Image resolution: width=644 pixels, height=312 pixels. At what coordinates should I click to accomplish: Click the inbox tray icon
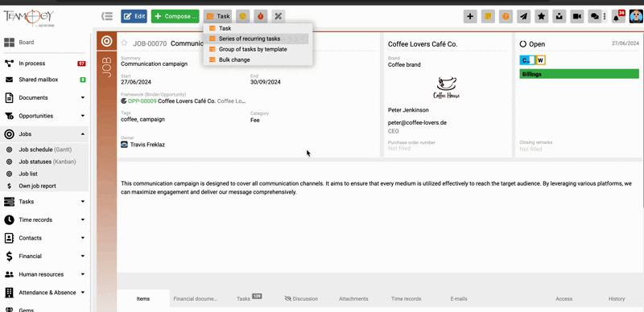click(x=559, y=16)
